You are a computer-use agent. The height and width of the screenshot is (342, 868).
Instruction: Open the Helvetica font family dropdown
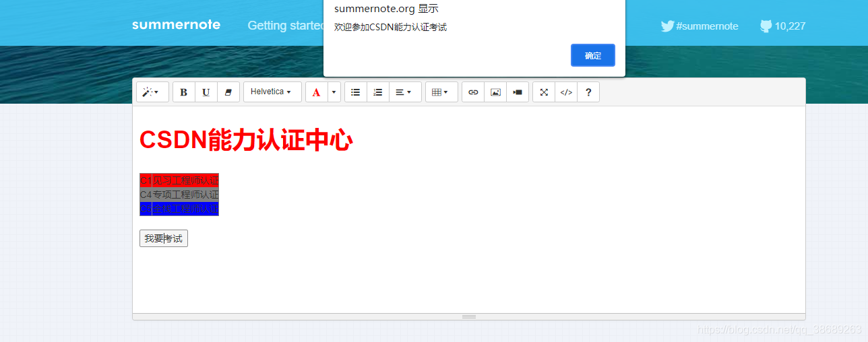[272, 92]
